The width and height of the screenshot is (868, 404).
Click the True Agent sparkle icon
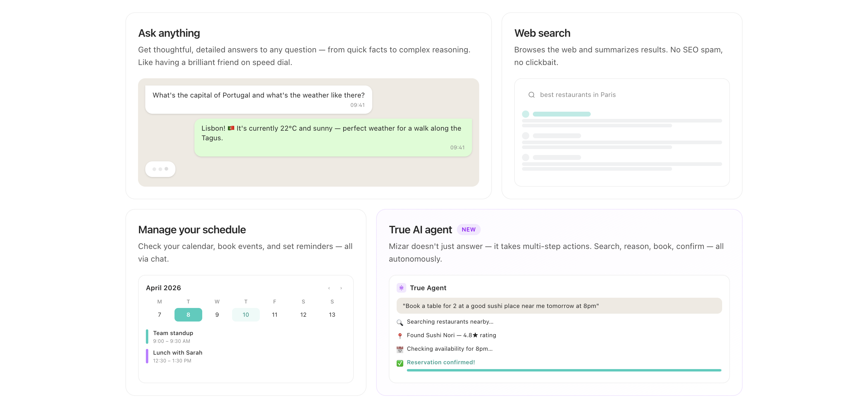click(401, 288)
